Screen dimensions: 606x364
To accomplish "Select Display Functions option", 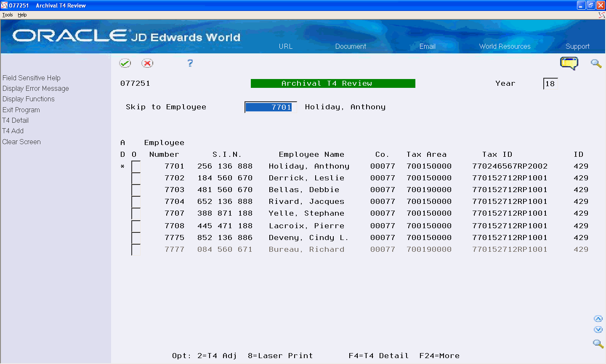I will [29, 99].
